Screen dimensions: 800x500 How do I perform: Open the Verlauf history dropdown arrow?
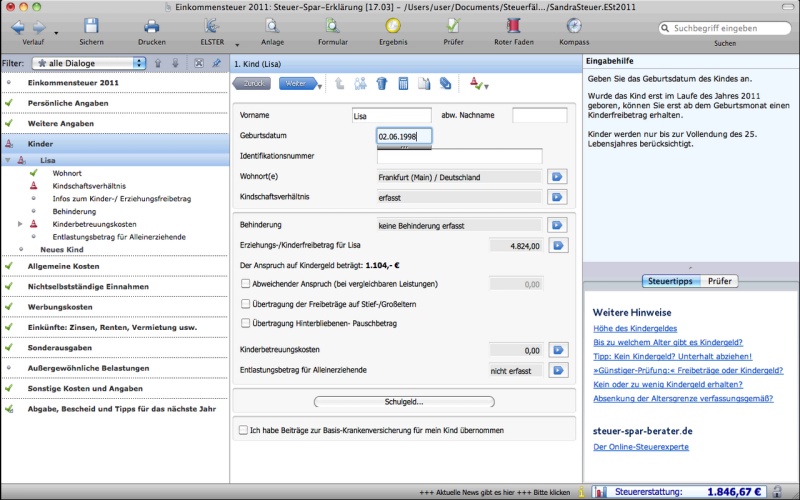pyautogui.click(x=56, y=33)
